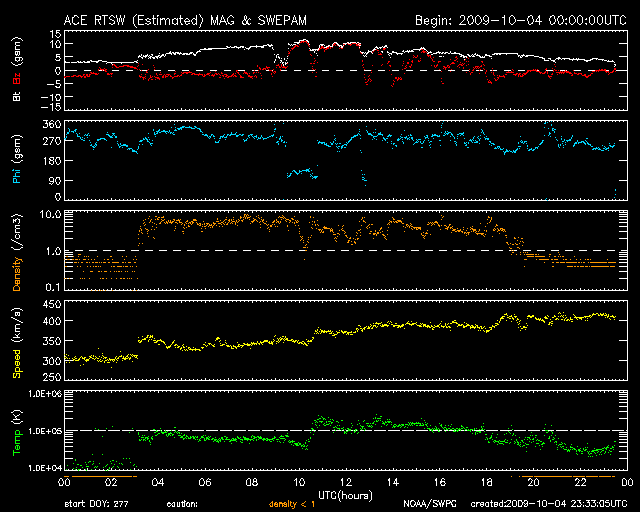This screenshot has height=512, width=640.
Task: Click the "start DOY: 277" footer text
Action: (97, 504)
